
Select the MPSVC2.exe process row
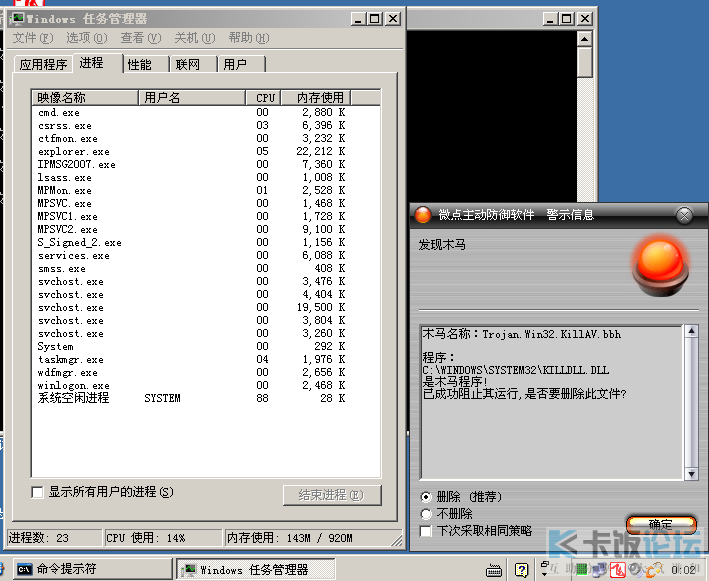coord(206,230)
